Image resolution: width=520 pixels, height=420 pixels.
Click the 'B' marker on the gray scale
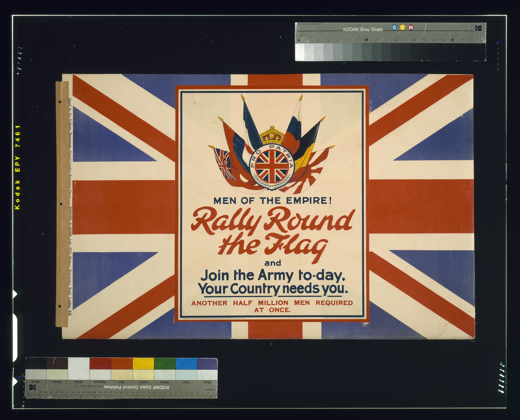452,40
